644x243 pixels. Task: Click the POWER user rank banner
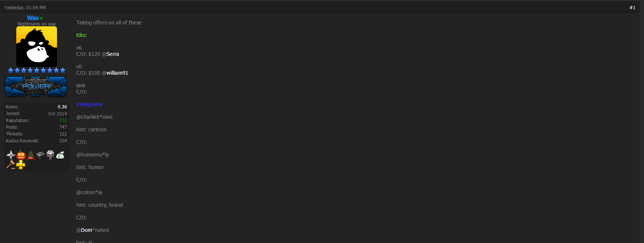[36, 87]
